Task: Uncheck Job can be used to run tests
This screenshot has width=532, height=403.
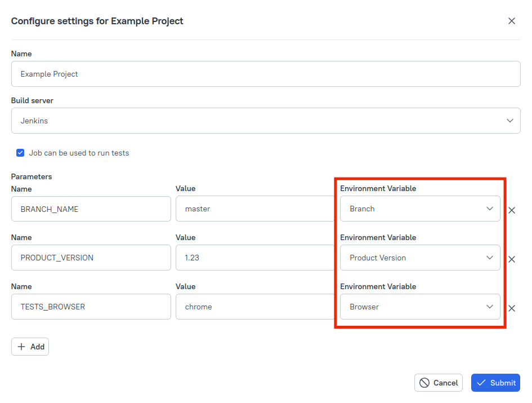Action: click(x=20, y=152)
